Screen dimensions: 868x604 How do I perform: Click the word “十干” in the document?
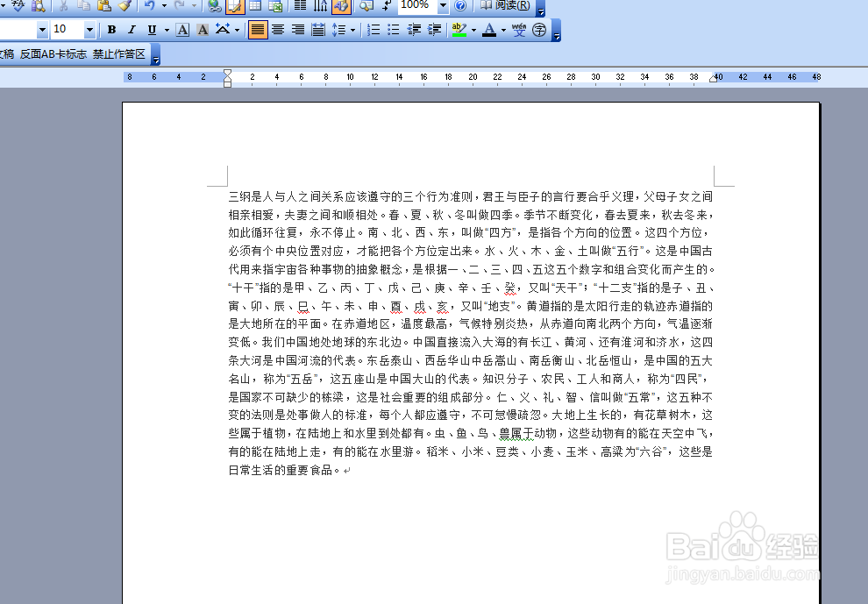(244, 288)
